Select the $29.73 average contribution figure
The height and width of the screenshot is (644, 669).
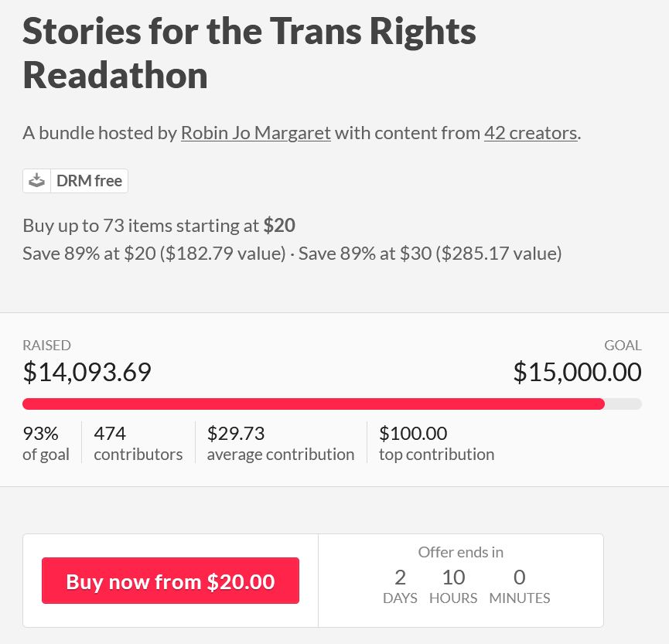point(280,442)
